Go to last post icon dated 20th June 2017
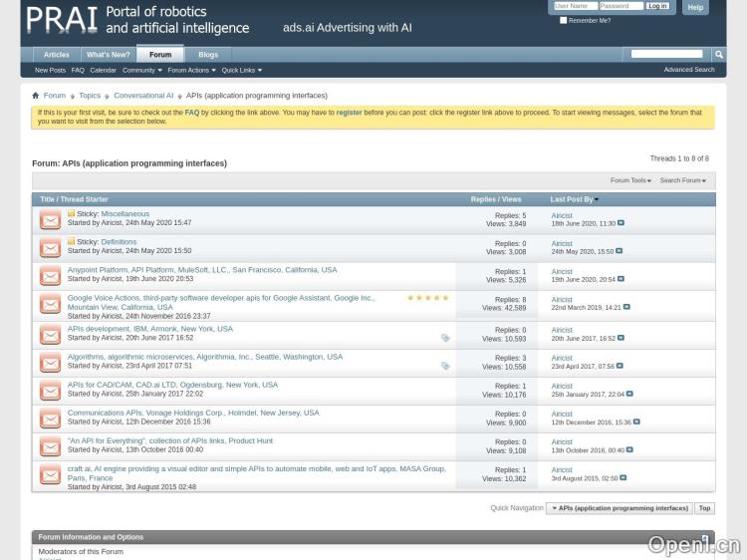The width and height of the screenshot is (747, 560). click(x=621, y=338)
